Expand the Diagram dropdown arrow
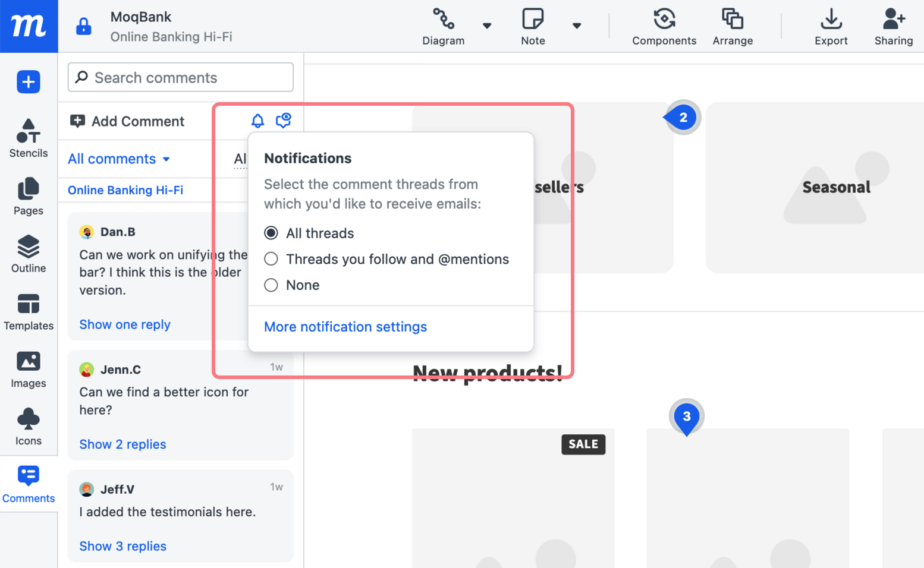 point(488,26)
